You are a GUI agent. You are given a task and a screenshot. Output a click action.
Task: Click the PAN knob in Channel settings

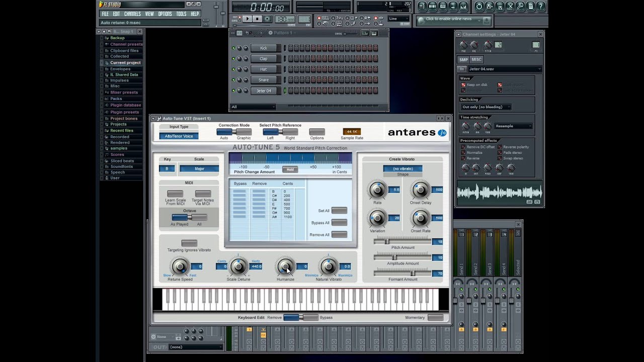point(463,45)
